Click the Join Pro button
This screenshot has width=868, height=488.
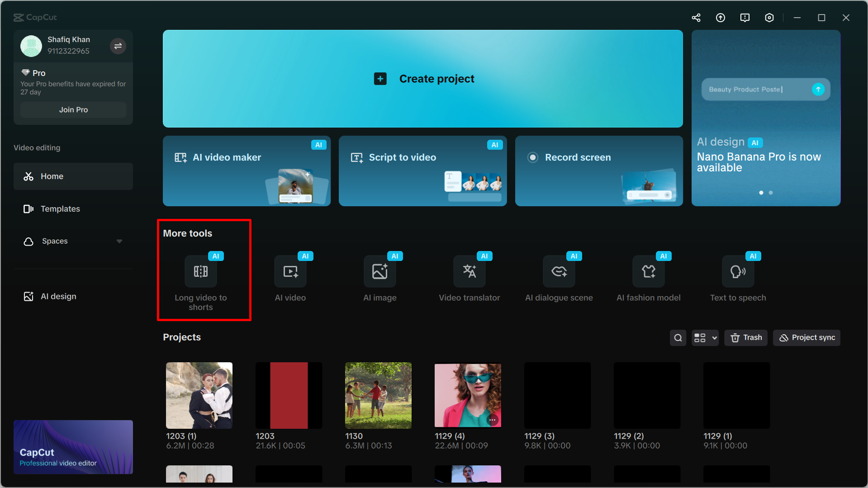coord(73,110)
